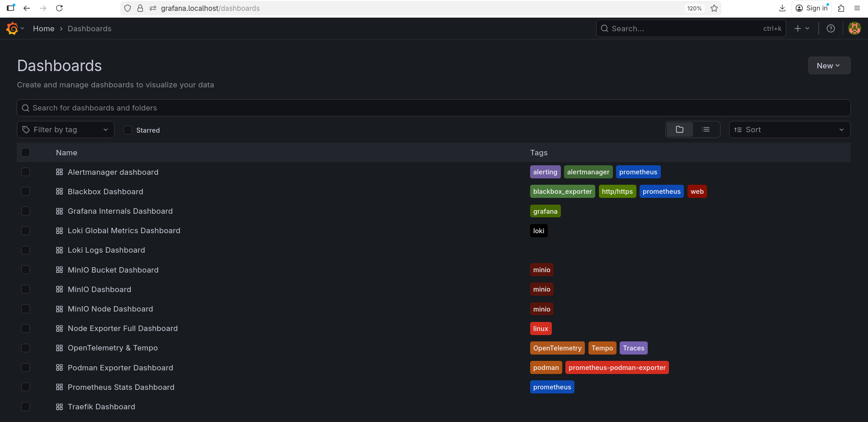Select the Blackbox Dashboard checkbox
The image size is (868, 422).
click(x=26, y=192)
